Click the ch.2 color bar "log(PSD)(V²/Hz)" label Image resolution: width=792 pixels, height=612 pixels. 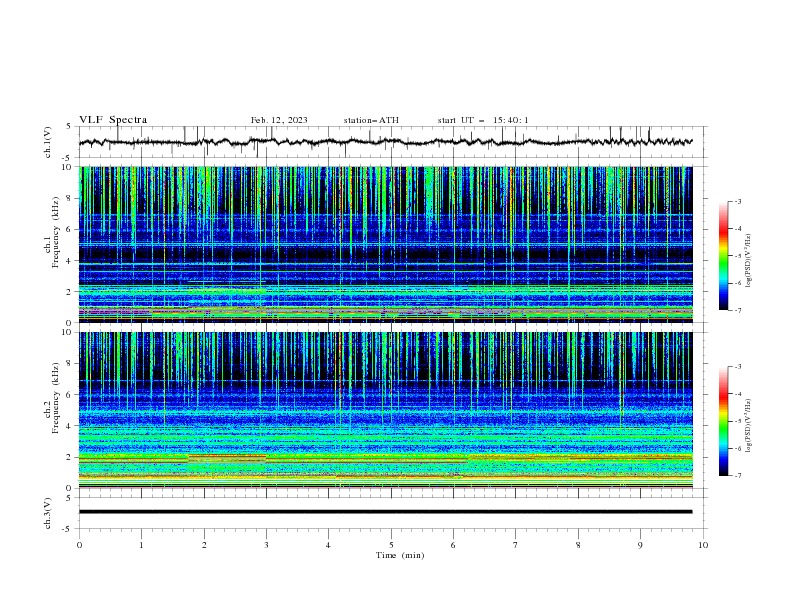coord(748,425)
